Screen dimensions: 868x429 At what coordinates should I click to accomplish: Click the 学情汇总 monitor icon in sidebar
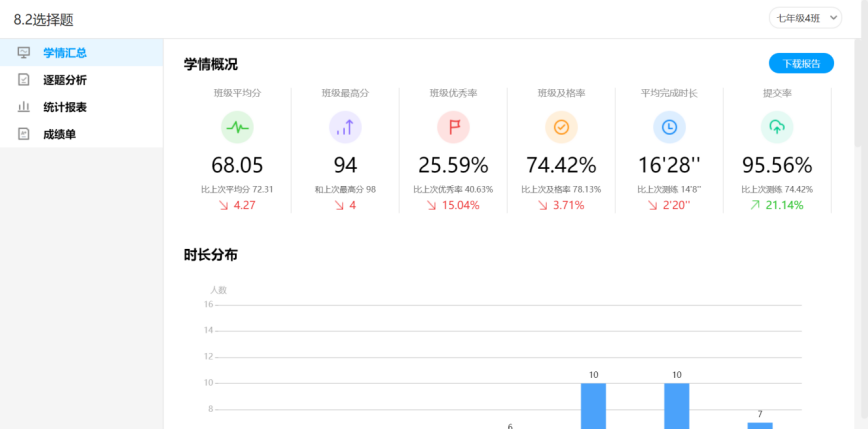[x=24, y=53]
